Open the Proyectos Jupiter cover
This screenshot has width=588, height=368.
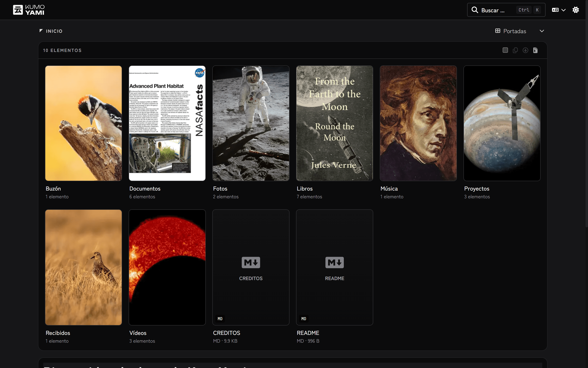click(502, 123)
